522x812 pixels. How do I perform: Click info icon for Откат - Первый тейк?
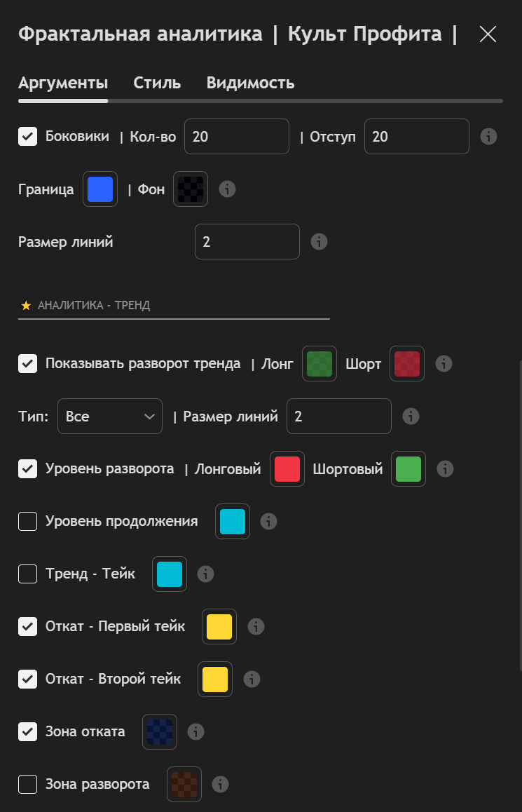256,626
